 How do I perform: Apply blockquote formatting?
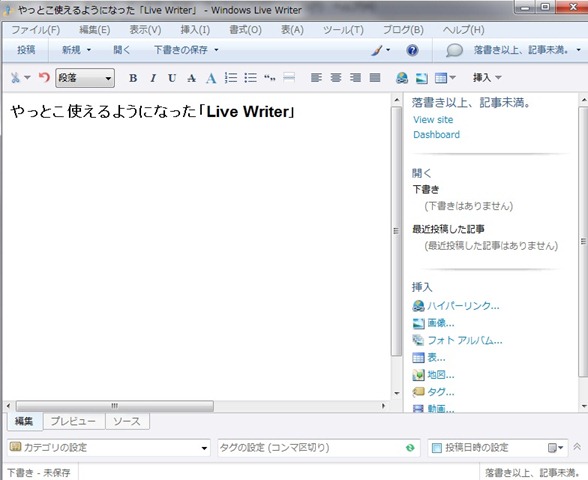click(270, 78)
